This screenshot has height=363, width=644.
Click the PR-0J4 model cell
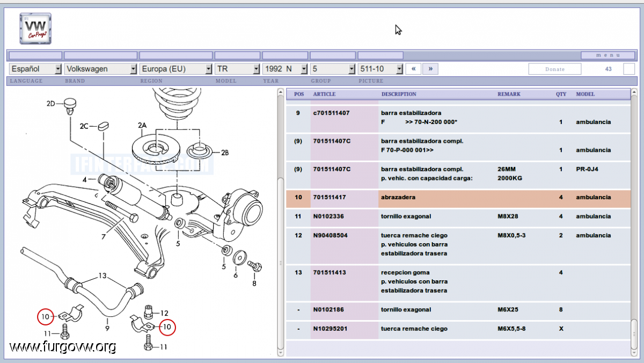click(587, 169)
